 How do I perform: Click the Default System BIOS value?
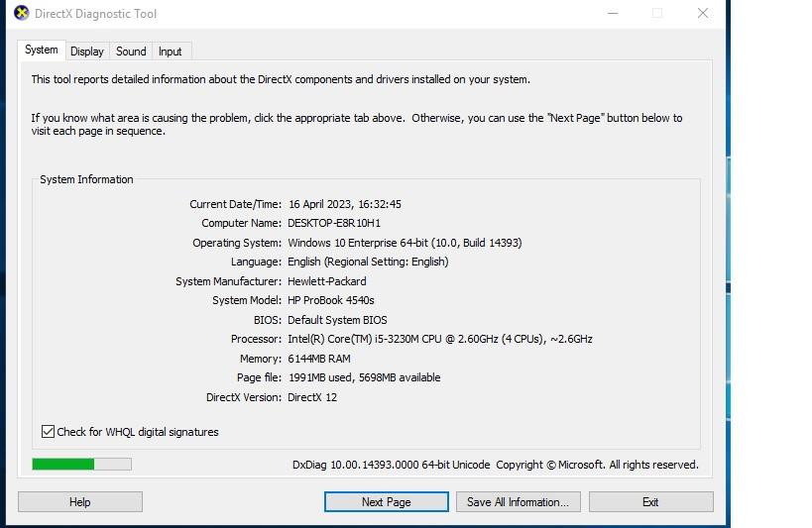pyautogui.click(x=338, y=320)
